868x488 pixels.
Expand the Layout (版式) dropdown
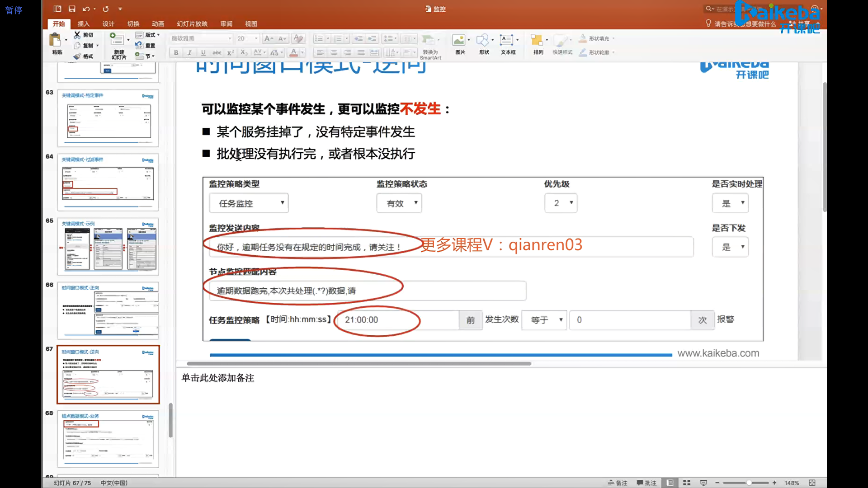tap(158, 35)
